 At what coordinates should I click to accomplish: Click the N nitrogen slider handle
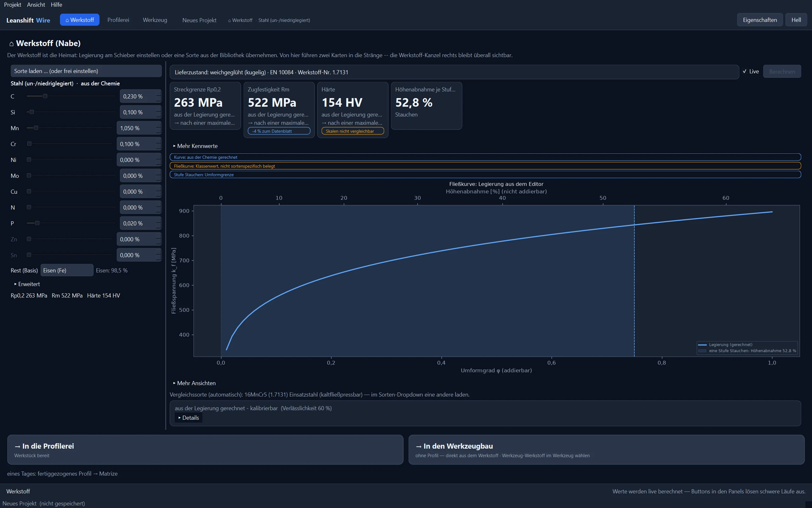pyautogui.click(x=29, y=207)
